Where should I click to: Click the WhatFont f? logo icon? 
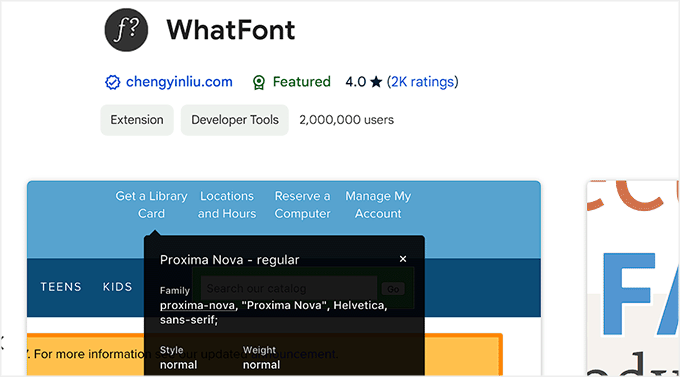(126, 30)
